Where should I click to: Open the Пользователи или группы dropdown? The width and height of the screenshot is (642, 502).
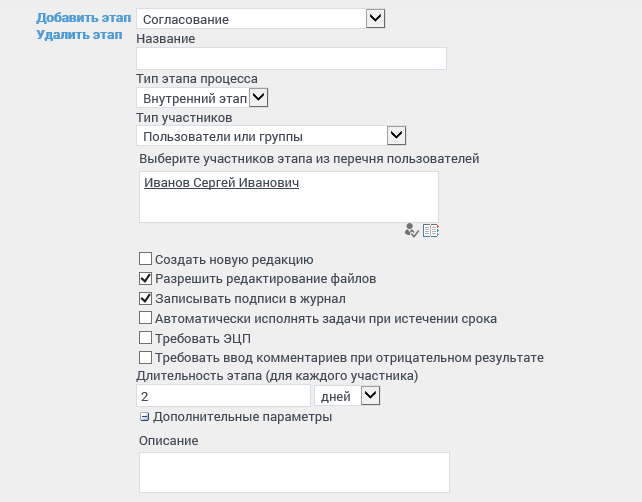coord(395,135)
